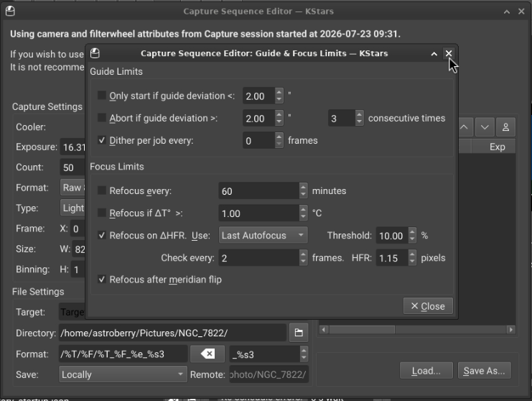Adjust Check every frames spinner
Screen dimensions: 532x401
pyautogui.click(x=303, y=258)
